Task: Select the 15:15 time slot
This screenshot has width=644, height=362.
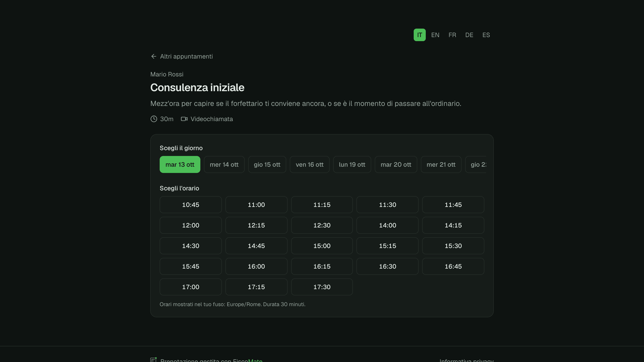Action: [388, 246]
